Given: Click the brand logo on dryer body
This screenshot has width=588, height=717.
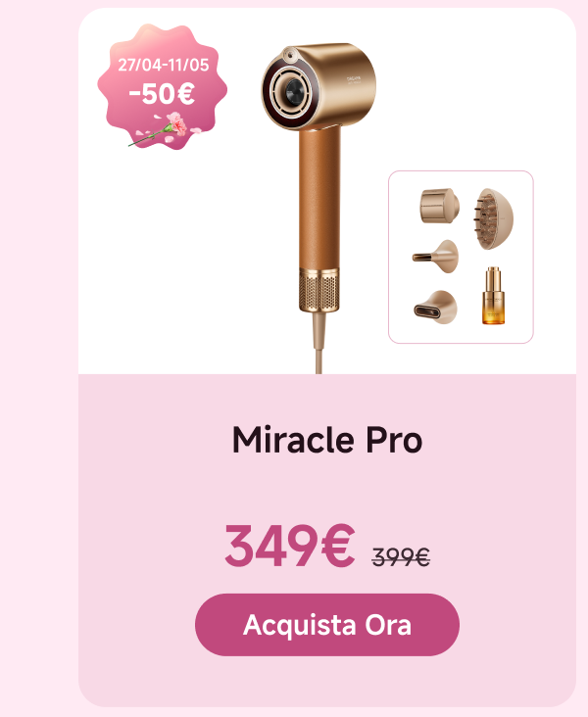Looking at the screenshot, I should 354,80.
